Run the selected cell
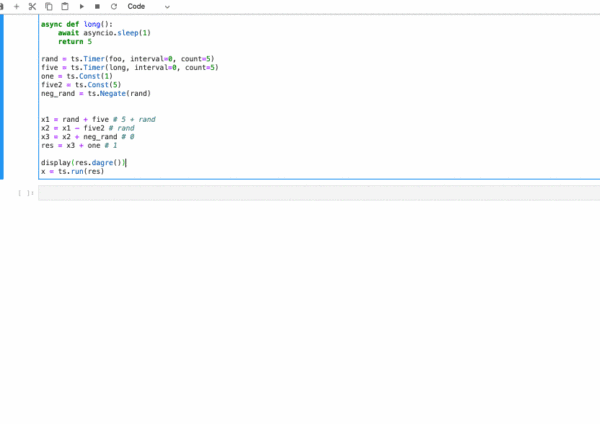The height and width of the screenshot is (424, 600). click(x=82, y=7)
